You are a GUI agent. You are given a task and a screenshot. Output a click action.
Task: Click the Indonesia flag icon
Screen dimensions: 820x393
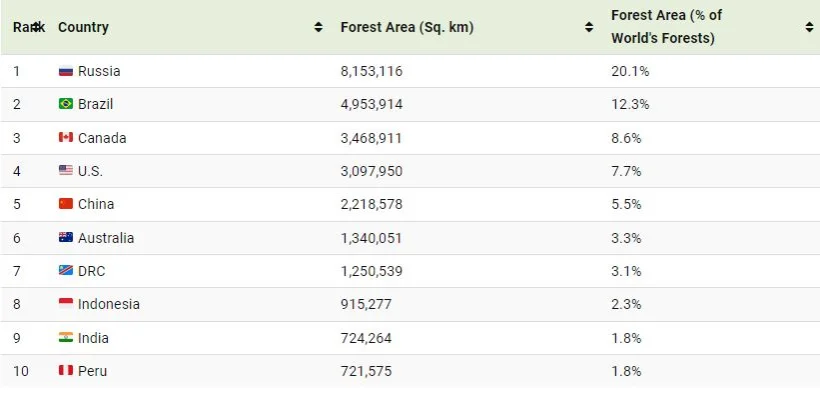point(66,304)
